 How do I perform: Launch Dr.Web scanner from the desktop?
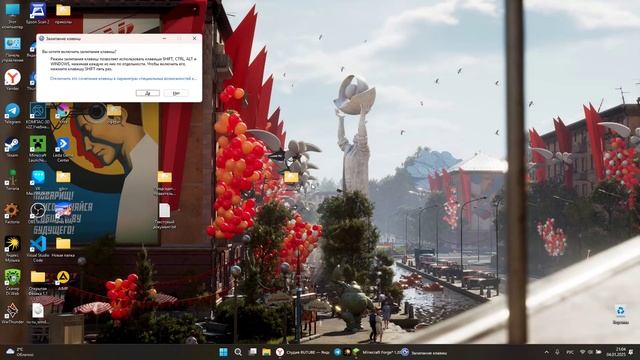click(12, 282)
